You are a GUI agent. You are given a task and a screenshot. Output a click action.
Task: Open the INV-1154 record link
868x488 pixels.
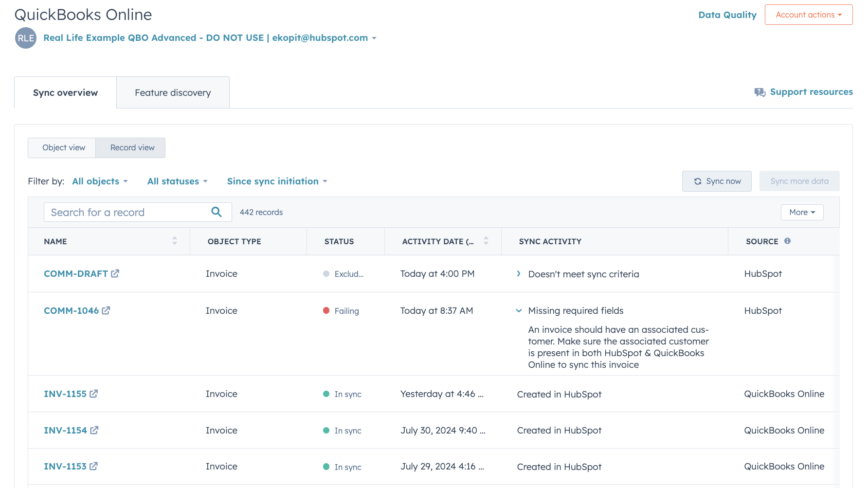(65, 430)
